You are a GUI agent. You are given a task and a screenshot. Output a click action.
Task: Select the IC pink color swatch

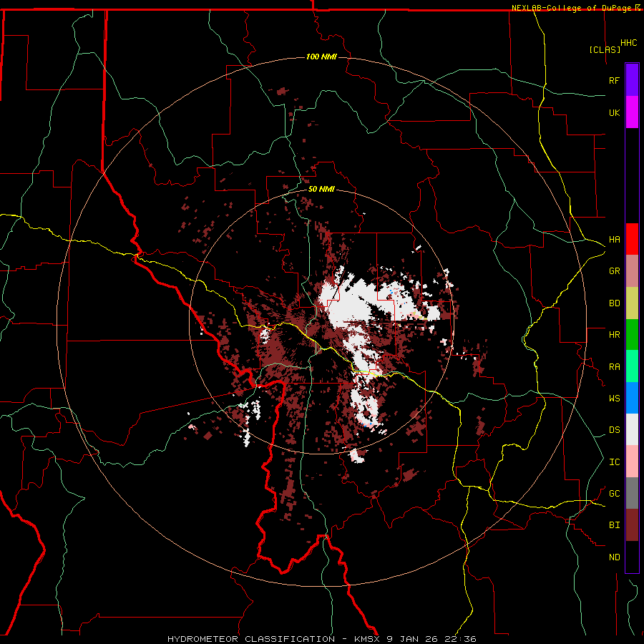tap(632, 462)
